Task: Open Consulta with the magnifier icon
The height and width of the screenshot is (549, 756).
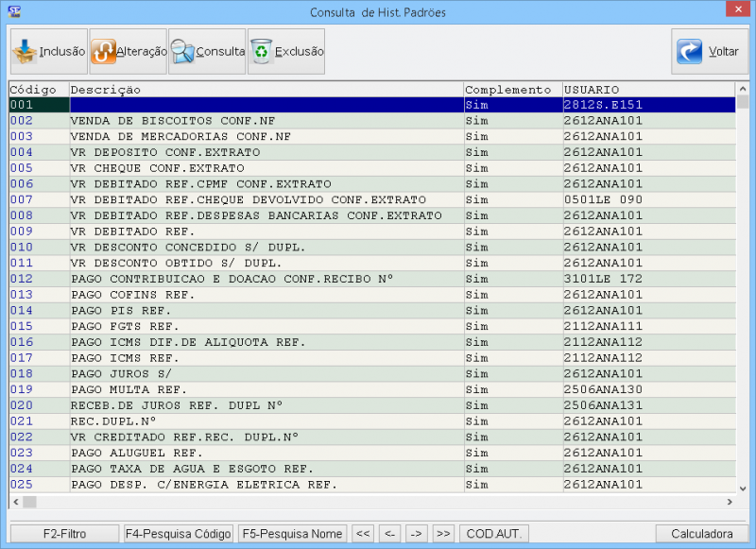Action: tap(182, 52)
